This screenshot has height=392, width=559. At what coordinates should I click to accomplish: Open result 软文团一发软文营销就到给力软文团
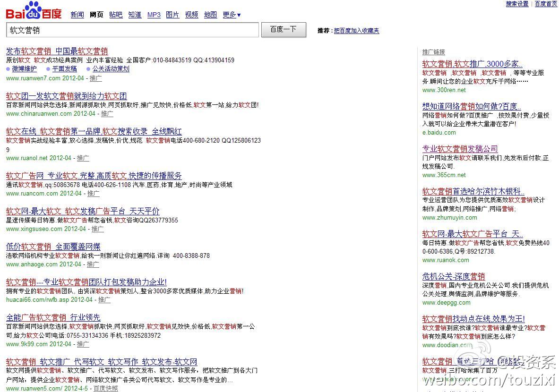click(66, 96)
